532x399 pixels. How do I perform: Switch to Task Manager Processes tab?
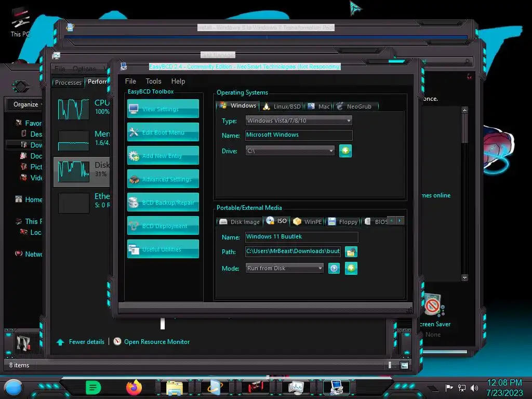(68, 83)
